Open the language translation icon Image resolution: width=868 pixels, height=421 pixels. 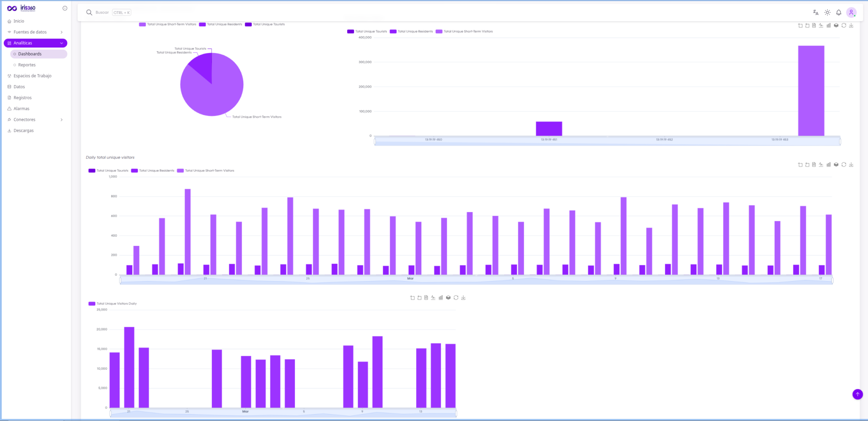[815, 13]
